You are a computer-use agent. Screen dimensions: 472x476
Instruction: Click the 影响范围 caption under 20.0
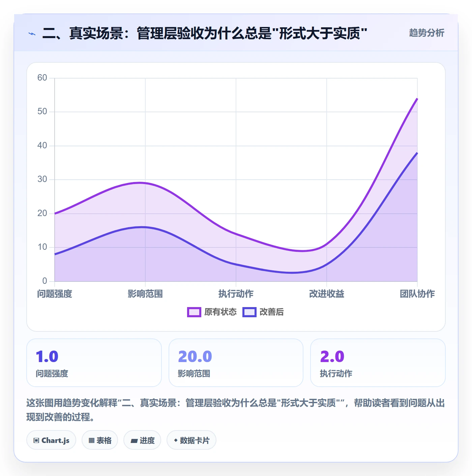pos(194,374)
